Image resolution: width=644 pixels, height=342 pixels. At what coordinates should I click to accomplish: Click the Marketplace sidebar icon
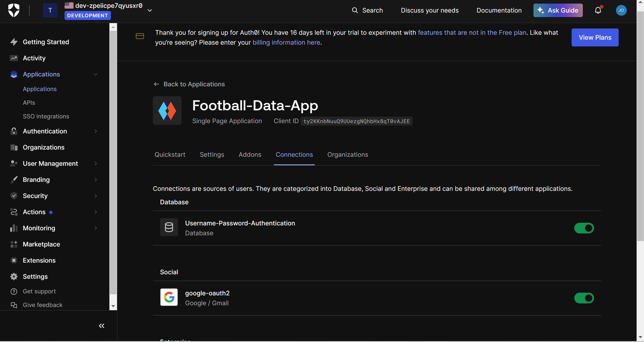pyautogui.click(x=14, y=244)
